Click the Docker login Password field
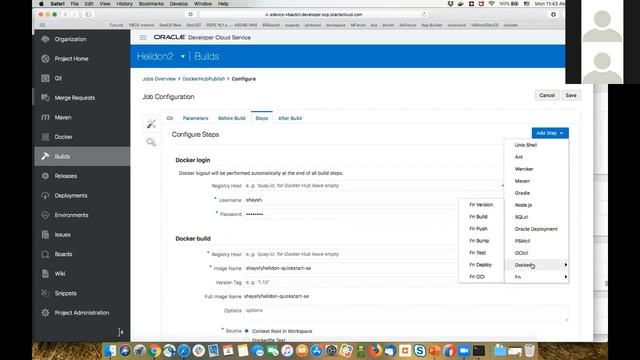 (x=351, y=214)
